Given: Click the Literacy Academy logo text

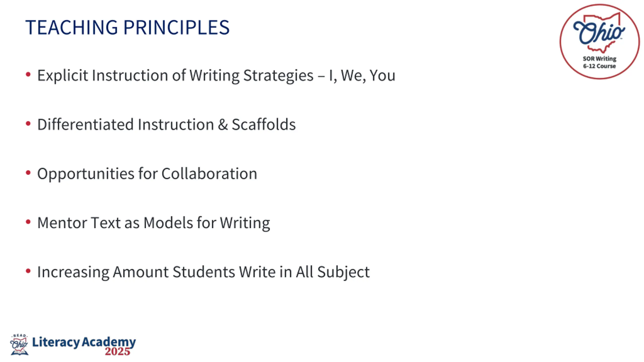Looking at the screenshot, I should pos(84,342).
